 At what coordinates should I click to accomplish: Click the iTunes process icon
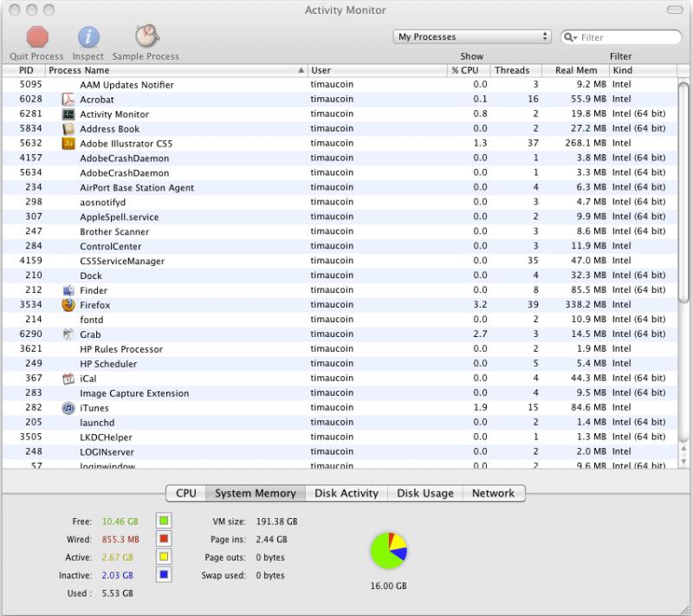click(x=68, y=408)
